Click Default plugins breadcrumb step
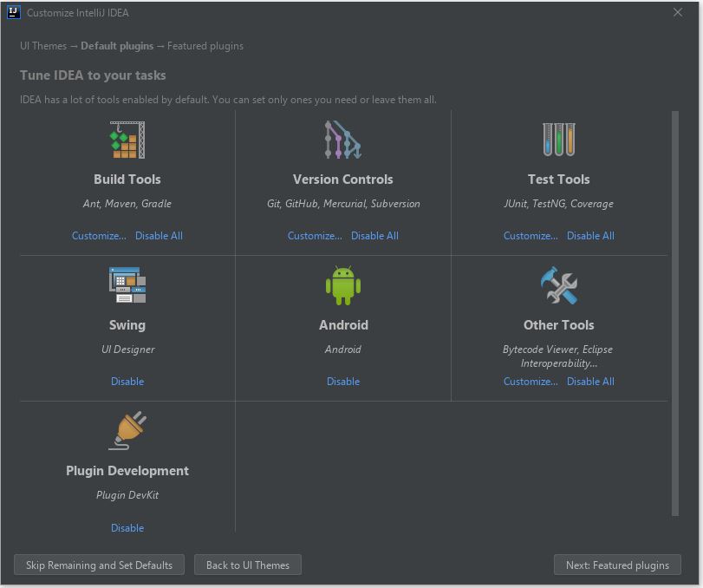This screenshot has height=588, width=703. pos(117,46)
